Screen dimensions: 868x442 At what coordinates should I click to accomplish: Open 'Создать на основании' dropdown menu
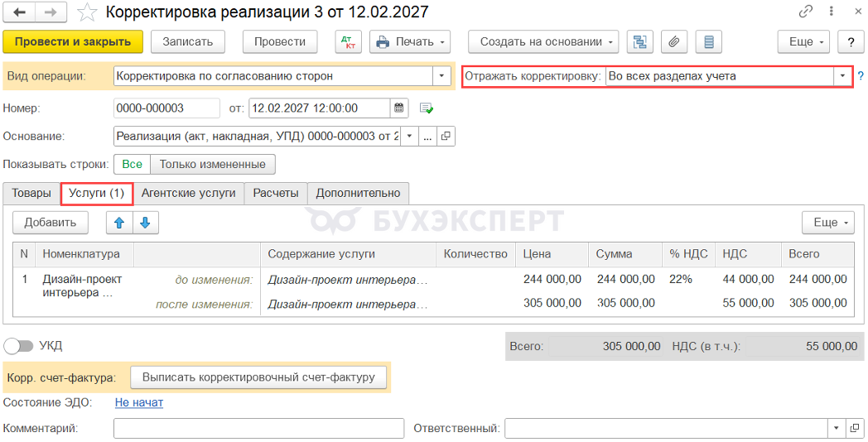[543, 42]
